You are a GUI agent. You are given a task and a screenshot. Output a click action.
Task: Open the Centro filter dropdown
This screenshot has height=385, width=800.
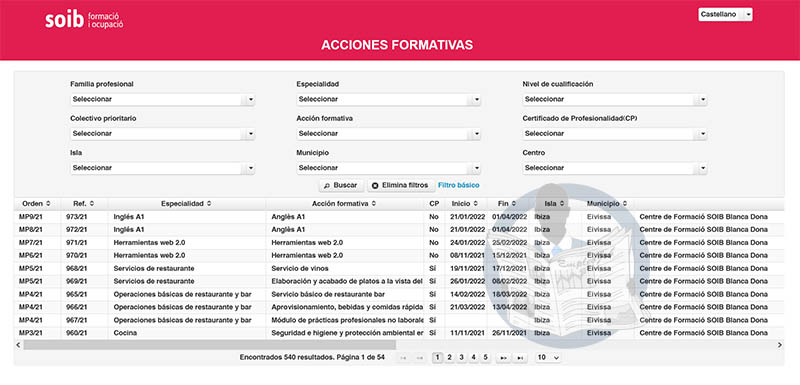pos(615,168)
